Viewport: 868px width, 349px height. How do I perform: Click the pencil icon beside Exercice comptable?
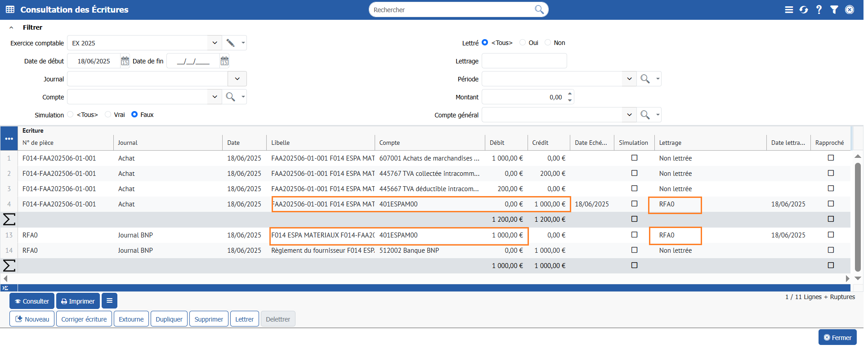(x=230, y=43)
